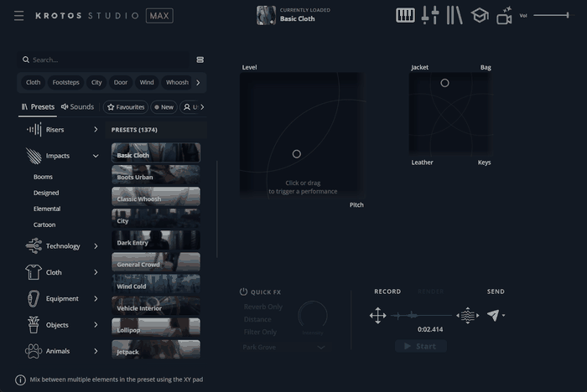The height and width of the screenshot is (392, 587).
Task: Click the Jacket/Bag XY pad handle
Action: pos(444,83)
